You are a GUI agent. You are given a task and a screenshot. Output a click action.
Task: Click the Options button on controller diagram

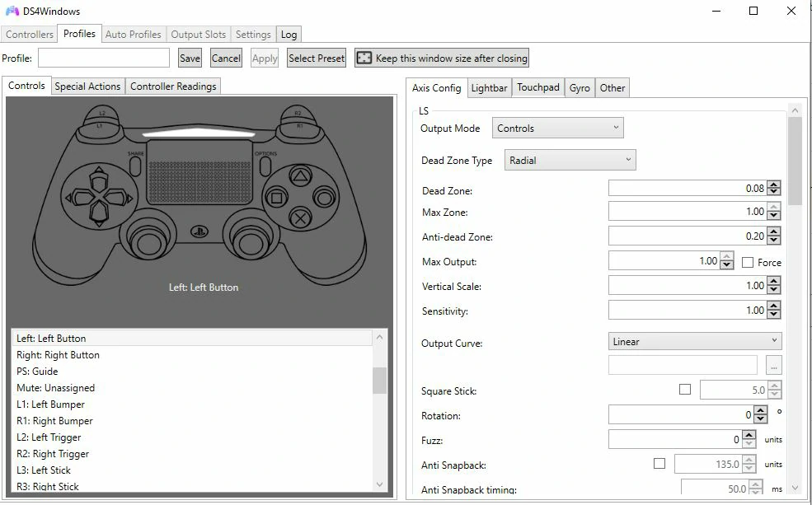[x=265, y=167]
